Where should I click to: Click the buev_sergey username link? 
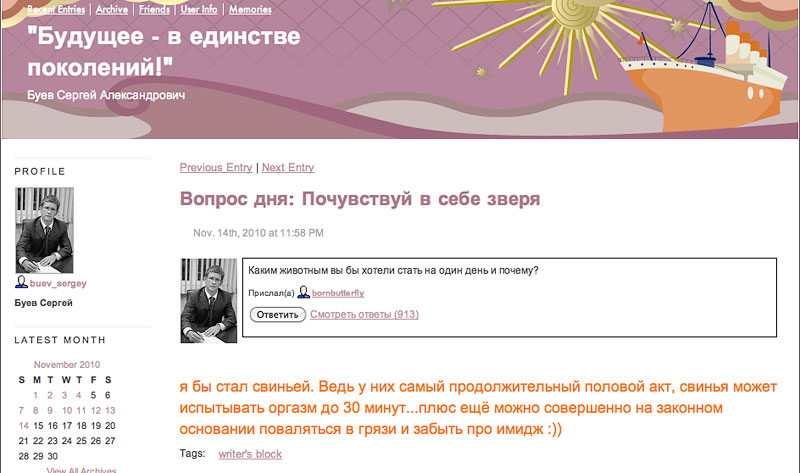[x=58, y=284]
